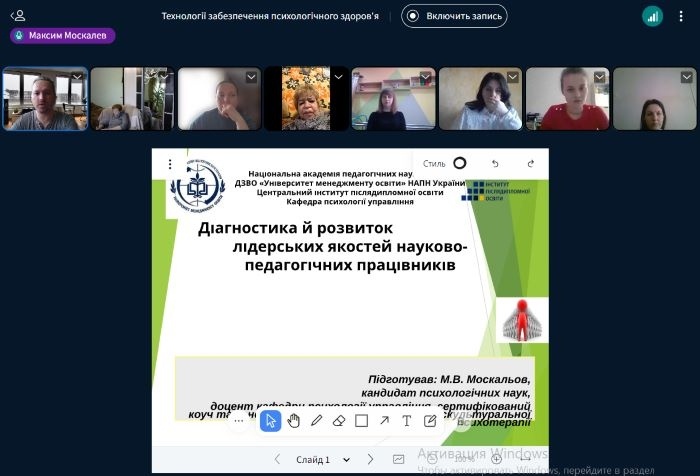Undo the last whiteboard action
The height and width of the screenshot is (476, 700).
(x=494, y=163)
